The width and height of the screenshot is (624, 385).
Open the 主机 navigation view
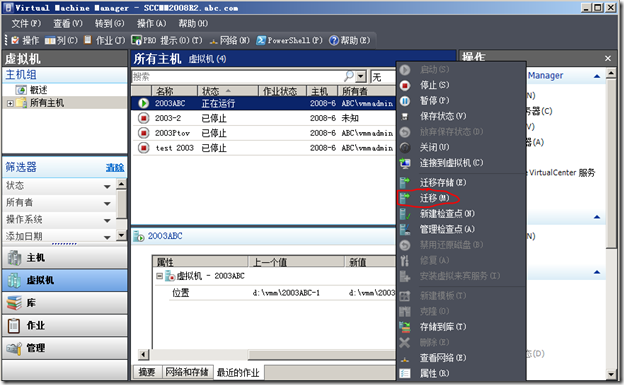(x=64, y=258)
